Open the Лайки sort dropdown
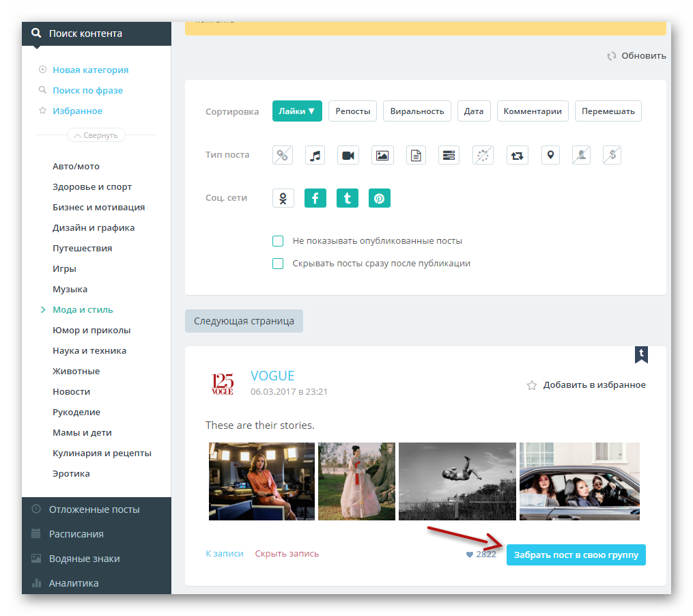Image resolution: width=693 pixels, height=616 pixels. [x=297, y=111]
